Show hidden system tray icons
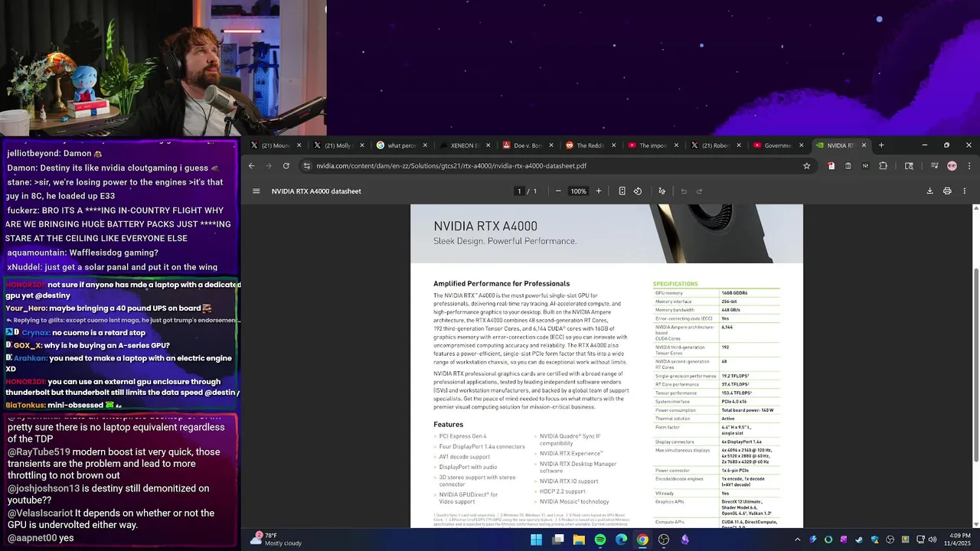 point(797,540)
